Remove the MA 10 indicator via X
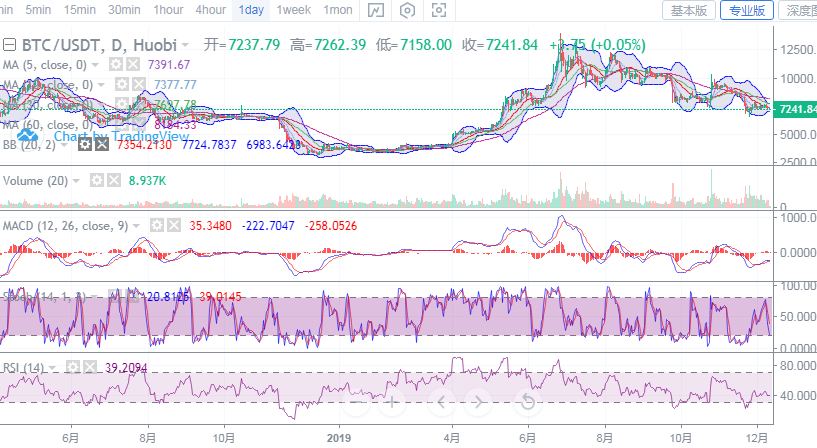This screenshot has width=817, height=448. click(139, 84)
